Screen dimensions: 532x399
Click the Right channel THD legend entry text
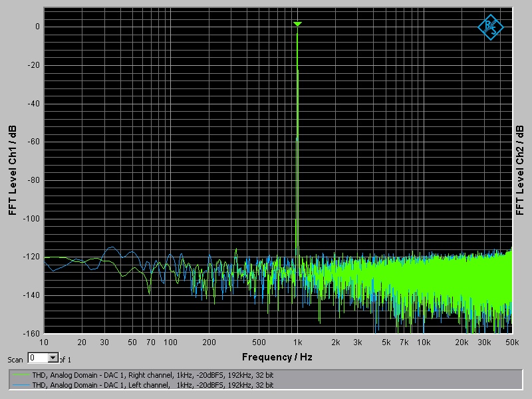(153, 375)
